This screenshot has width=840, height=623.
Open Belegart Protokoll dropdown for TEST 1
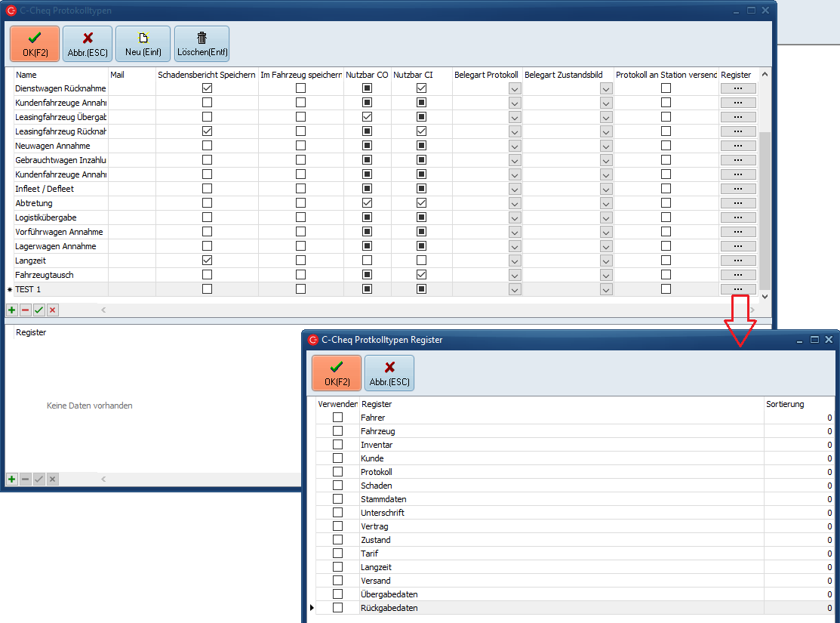point(515,289)
